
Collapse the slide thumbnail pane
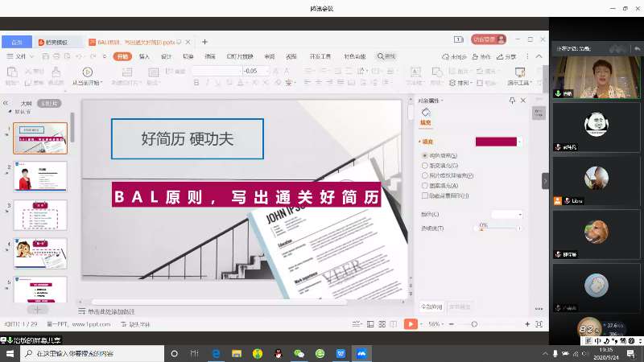(x=6, y=103)
